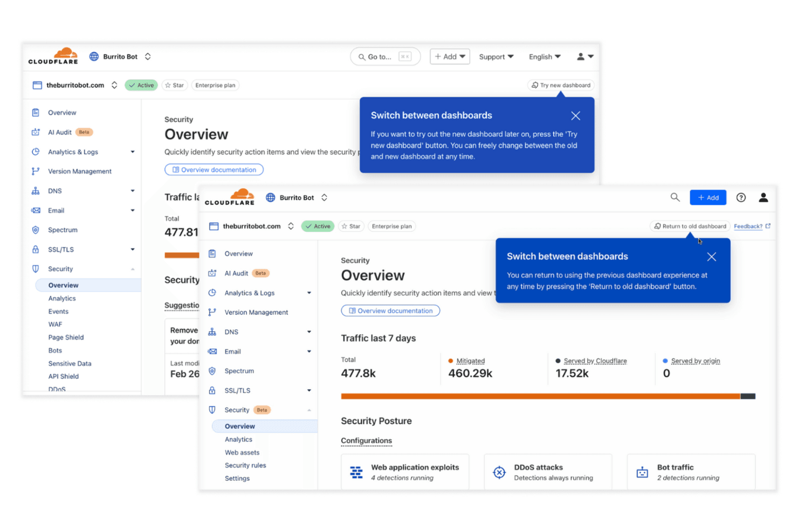Select the Configurations tab under Security Posture
The height and width of the screenshot is (532, 798).
point(367,441)
